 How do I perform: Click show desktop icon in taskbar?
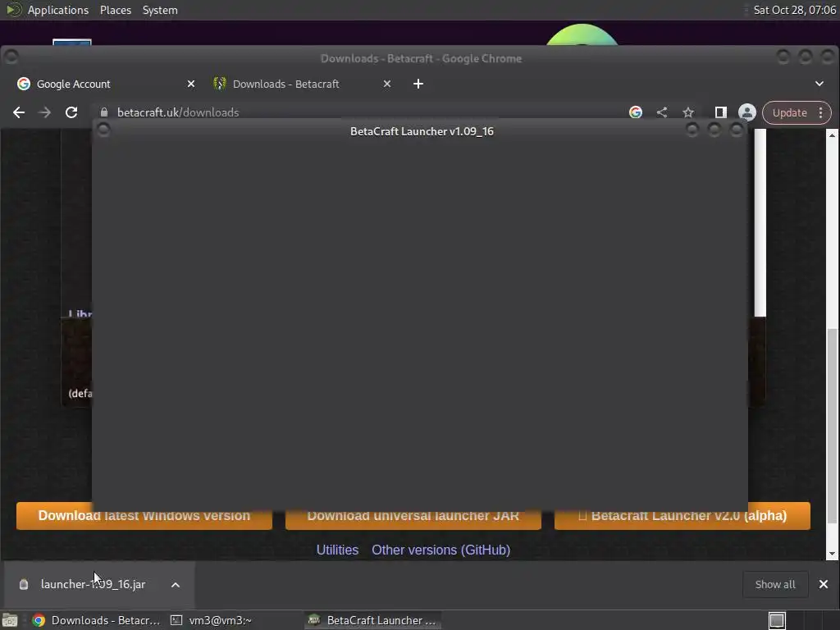tap(10, 620)
